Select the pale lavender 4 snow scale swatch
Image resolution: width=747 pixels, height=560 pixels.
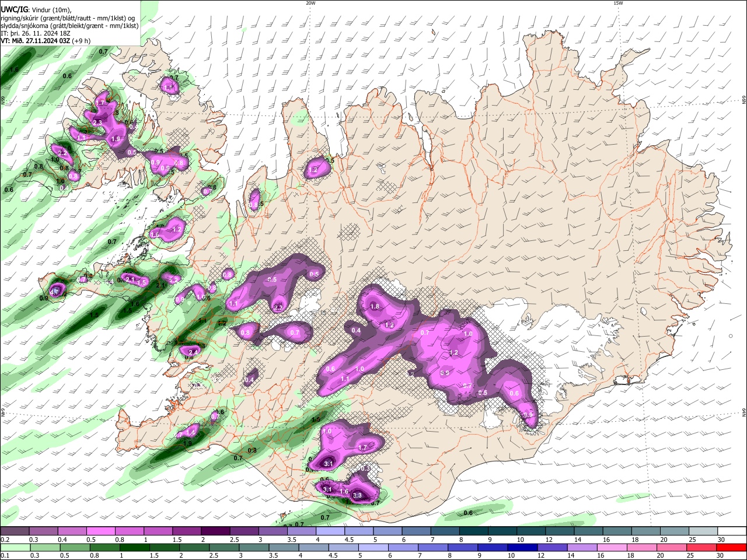point(330,531)
